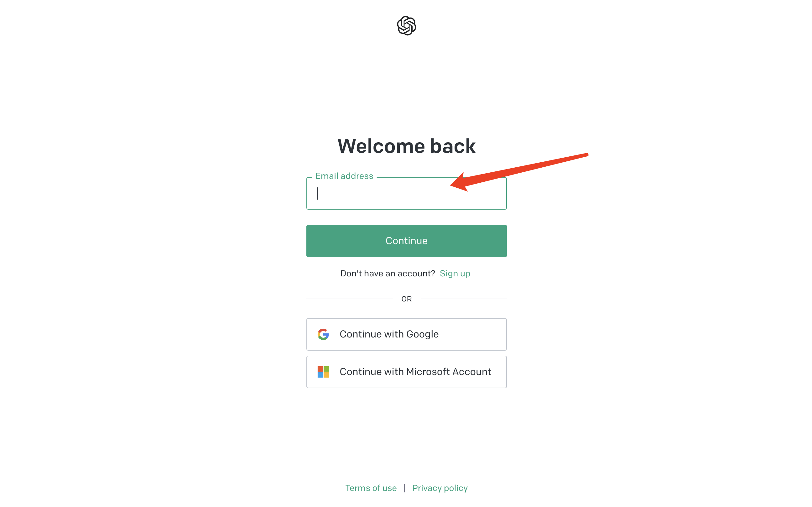Open the Terms of use link

pyautogui.click(x=371, y=488)
